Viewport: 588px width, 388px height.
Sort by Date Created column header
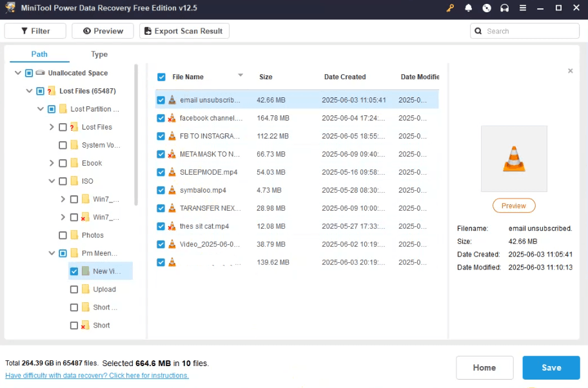345,77
